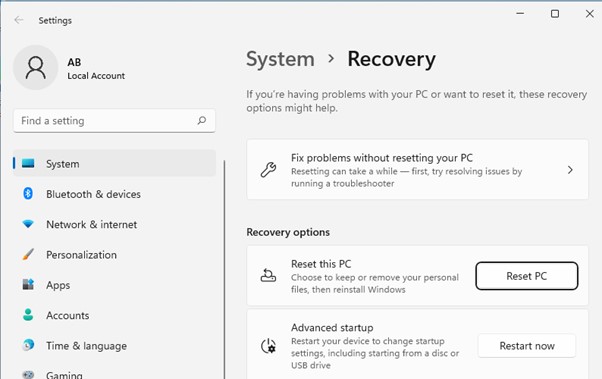The image size is (602, 379).
Task: Click the Find a setting search box
Action: click(114, 121)
